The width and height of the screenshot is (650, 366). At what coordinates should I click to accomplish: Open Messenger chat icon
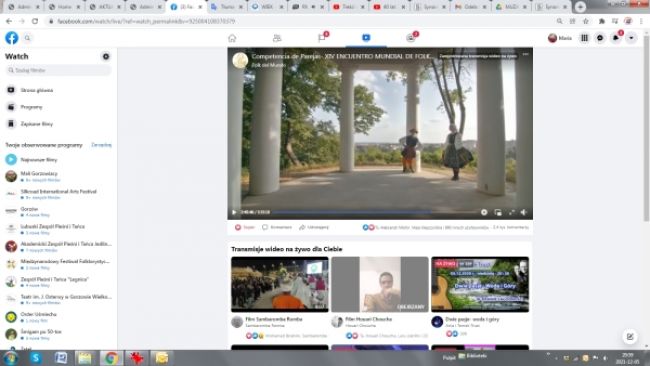click(x=600, y=38)
